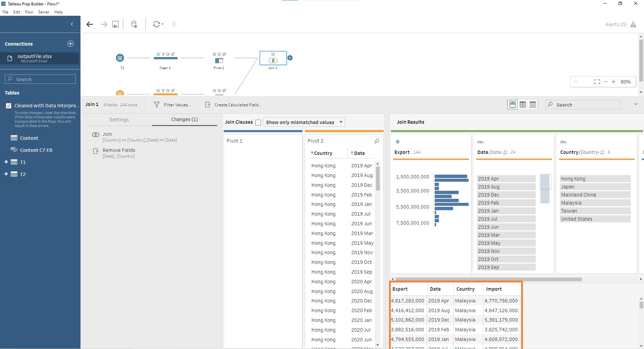Switch to list view icon

533,105
